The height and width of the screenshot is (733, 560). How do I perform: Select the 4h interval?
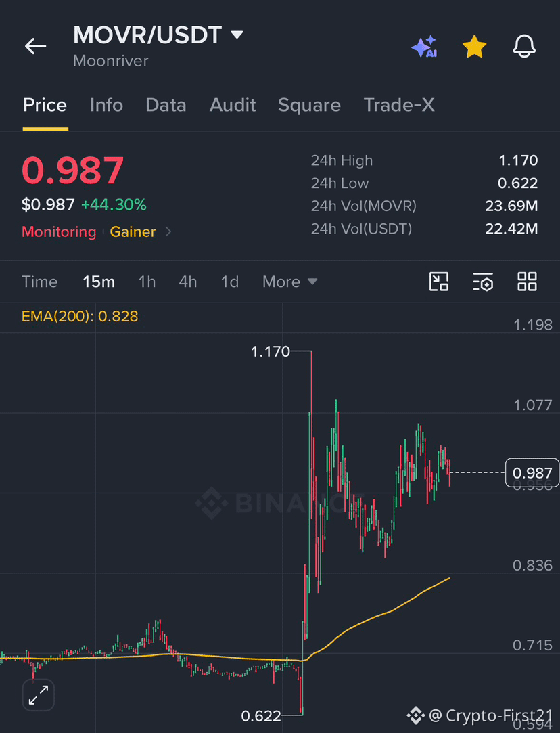(x=188, y=282)
